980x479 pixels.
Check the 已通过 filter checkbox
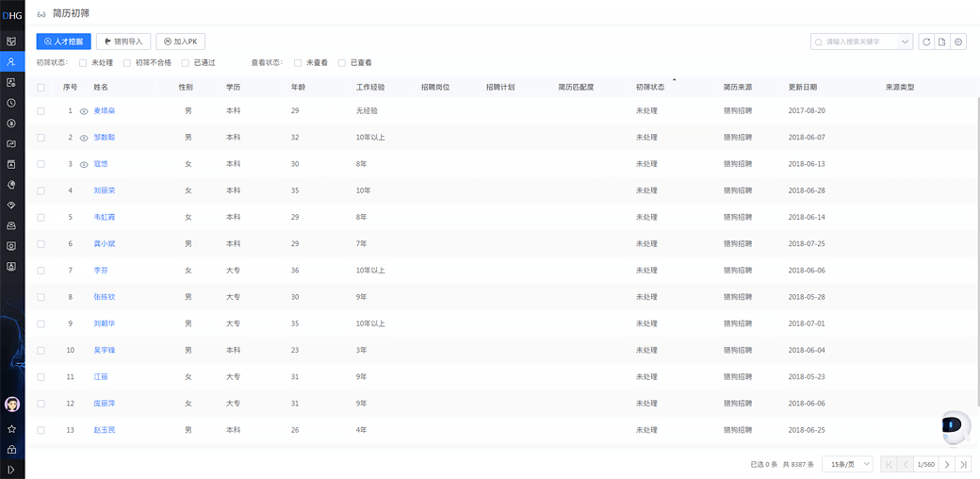click(x=186, y=63)
